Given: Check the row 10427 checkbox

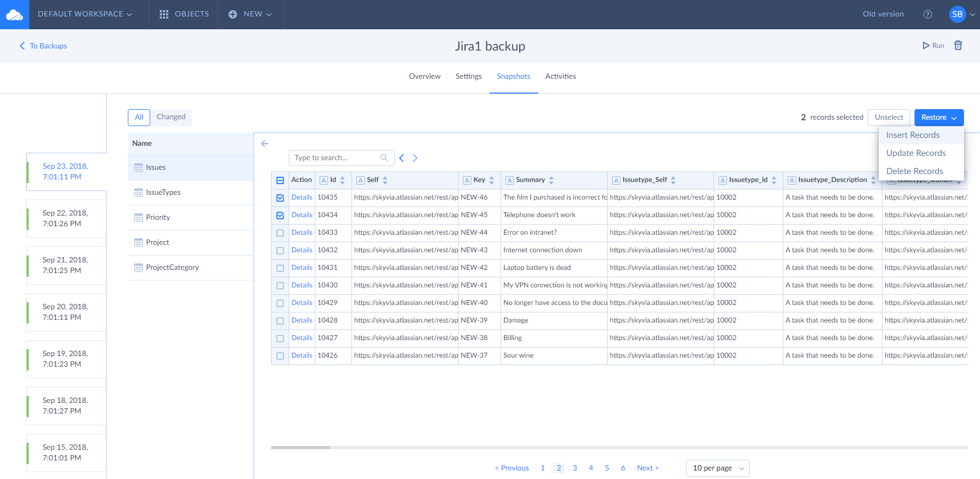Looking at the screenshot, I should (x=280, y=338).
